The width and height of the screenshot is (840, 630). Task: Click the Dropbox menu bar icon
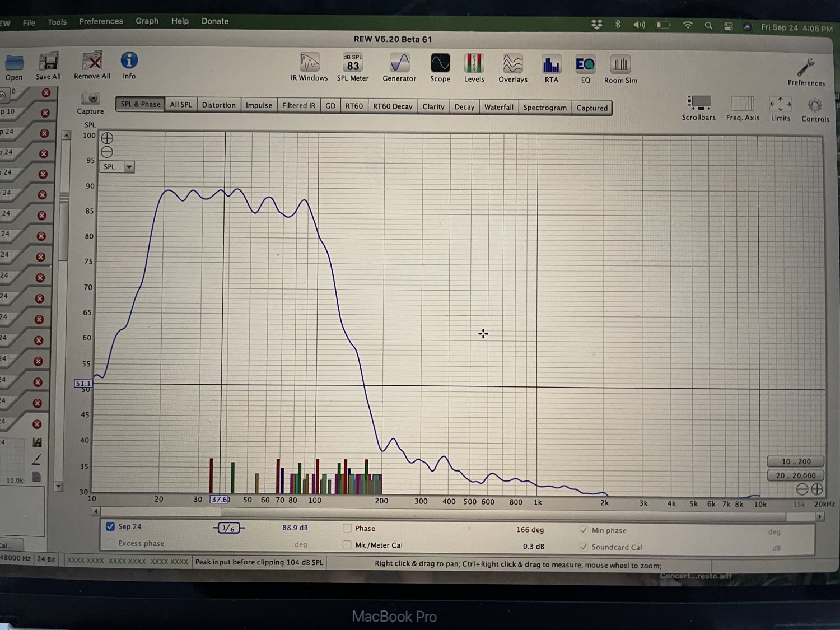click(x=597, y=25)
